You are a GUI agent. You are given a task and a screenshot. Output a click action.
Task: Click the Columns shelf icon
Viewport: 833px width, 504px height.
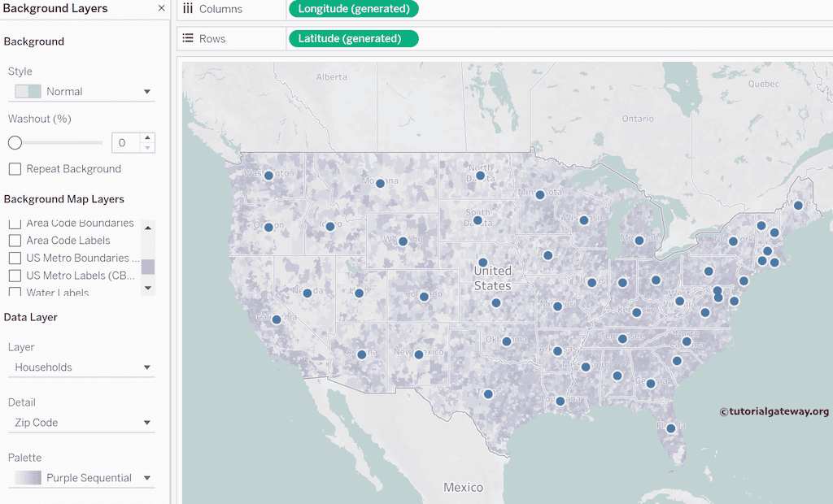pos(188,8)
